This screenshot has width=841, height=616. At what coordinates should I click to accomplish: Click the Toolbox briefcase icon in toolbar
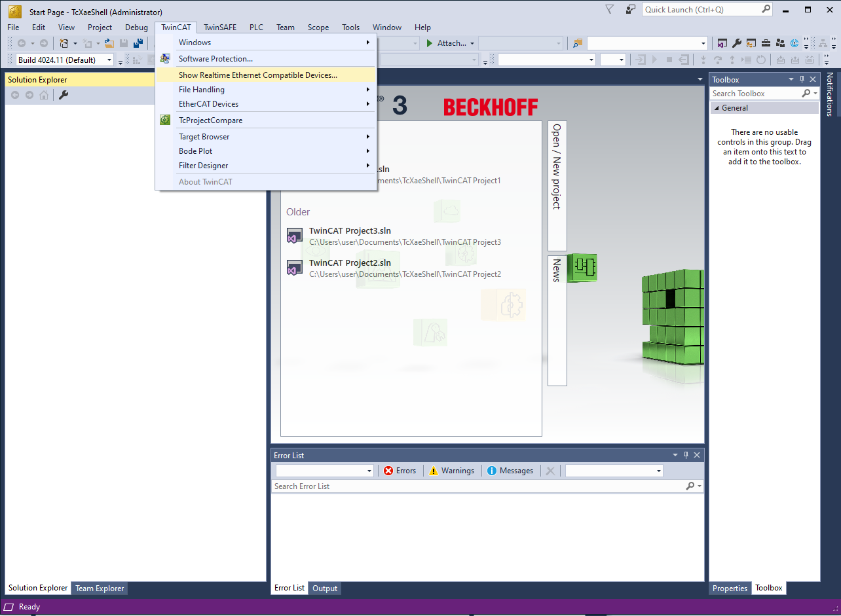[766, 43]
